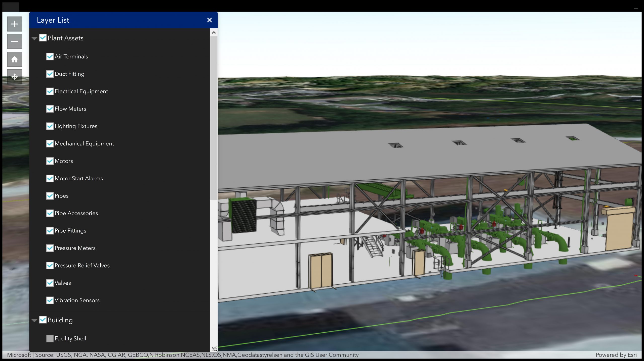This screenshot has height=361, width=644.
Task: Click the home/reset view icon
Action: click(x=15, y=59)
